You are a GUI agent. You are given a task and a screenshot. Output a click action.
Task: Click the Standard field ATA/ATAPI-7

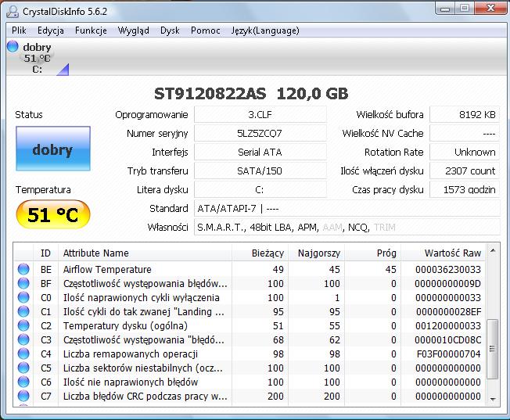click(x=347, y=209)
